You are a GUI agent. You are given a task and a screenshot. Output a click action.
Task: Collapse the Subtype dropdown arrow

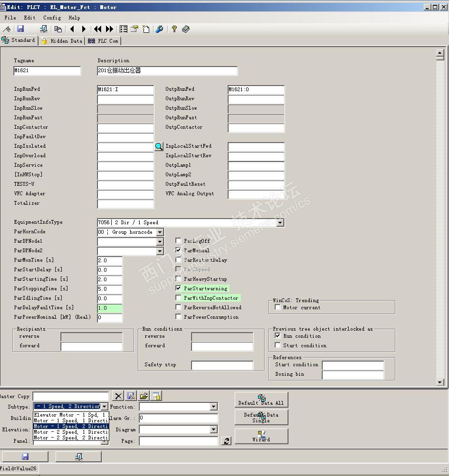tap(104, 407)
